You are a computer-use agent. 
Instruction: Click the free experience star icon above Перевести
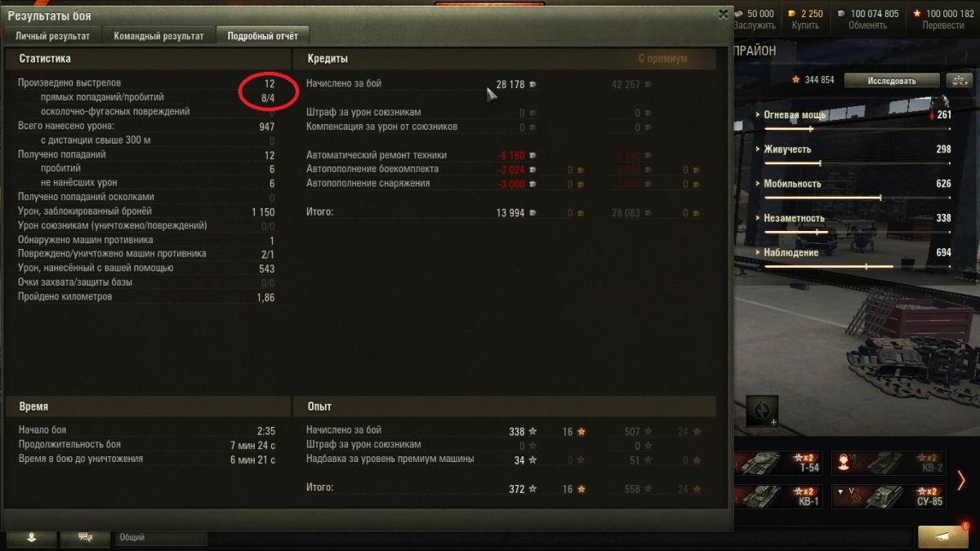(x=916, y=14)
